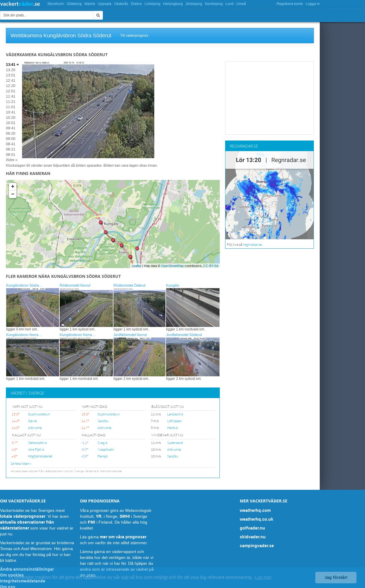Open Göteborg weather link
Screen dimensions: 365x588
[x=74, y=4]
